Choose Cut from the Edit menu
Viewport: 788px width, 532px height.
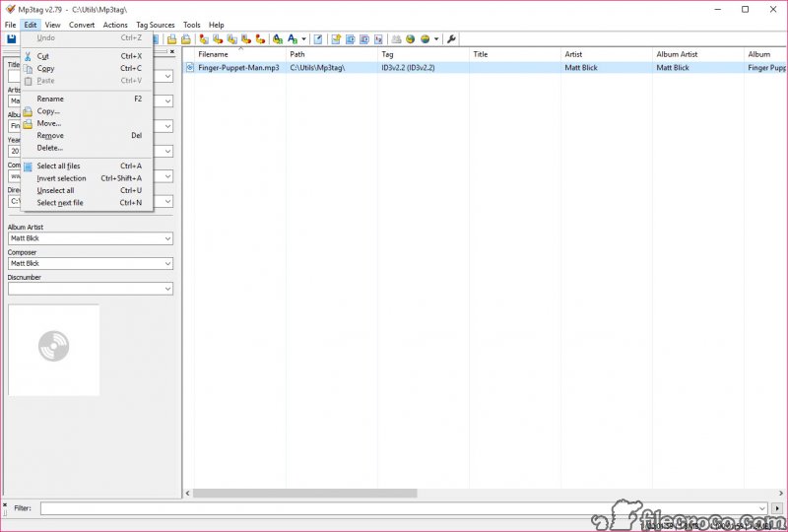point(87,56)
